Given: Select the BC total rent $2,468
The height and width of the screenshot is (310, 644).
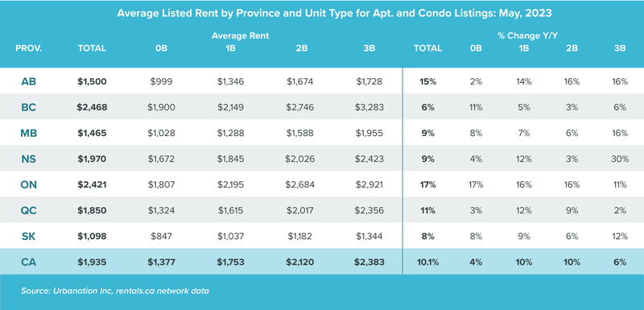Looking at the screenshot, I should 92,107.
